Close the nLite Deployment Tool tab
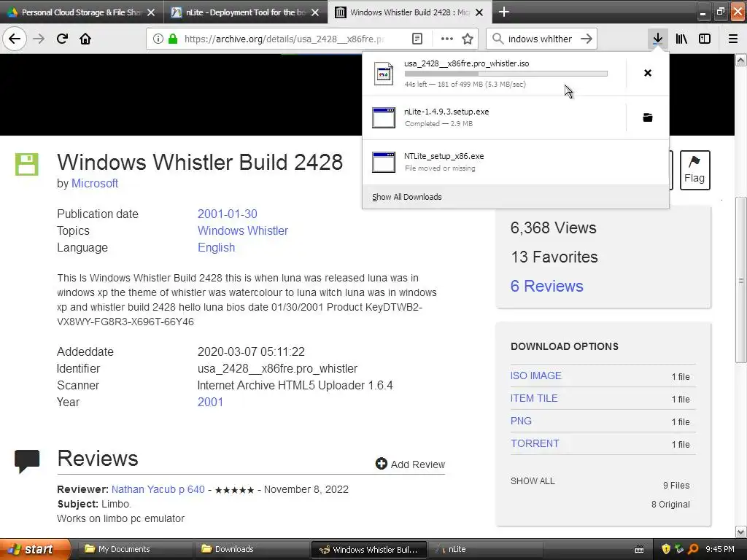 (x=315, y=12)
